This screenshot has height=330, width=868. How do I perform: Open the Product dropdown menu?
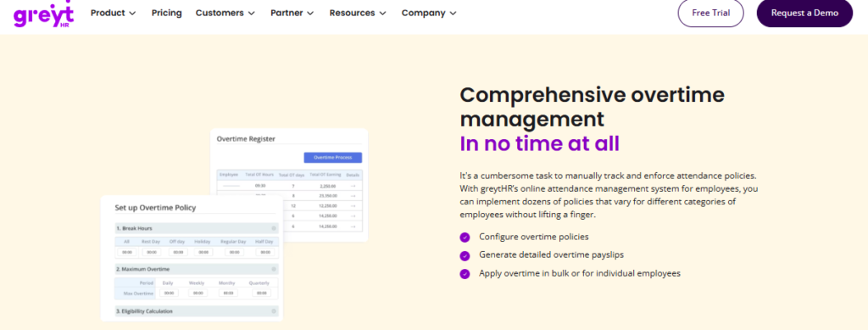113,13
